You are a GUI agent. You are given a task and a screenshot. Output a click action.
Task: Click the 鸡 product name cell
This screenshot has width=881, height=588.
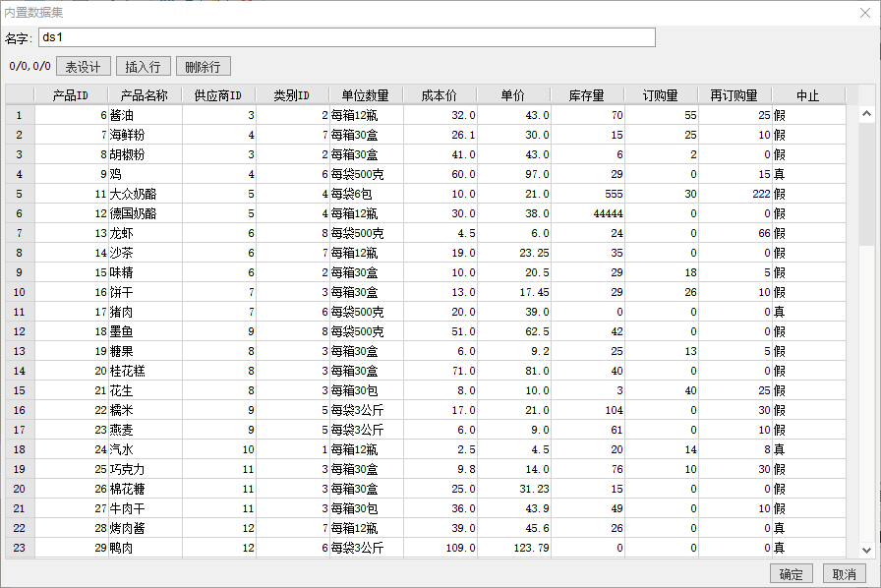coord(145,174)
